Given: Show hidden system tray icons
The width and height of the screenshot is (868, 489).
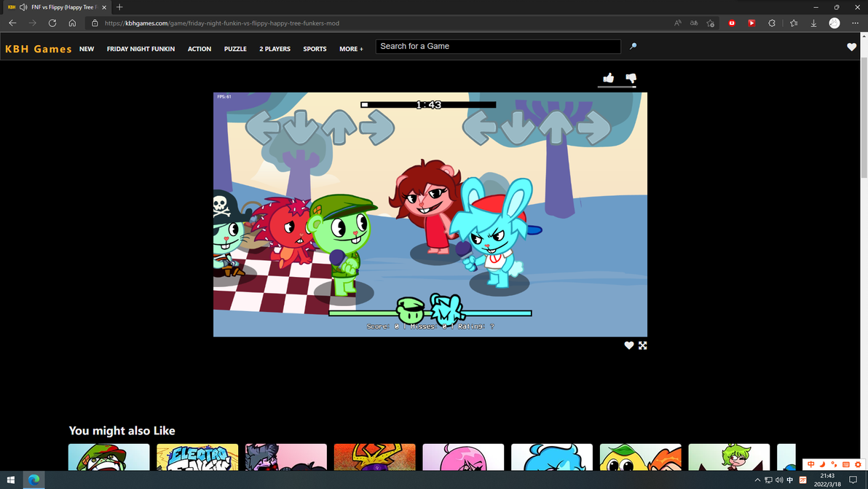Looking at the screenshot, I should point(757,480).
